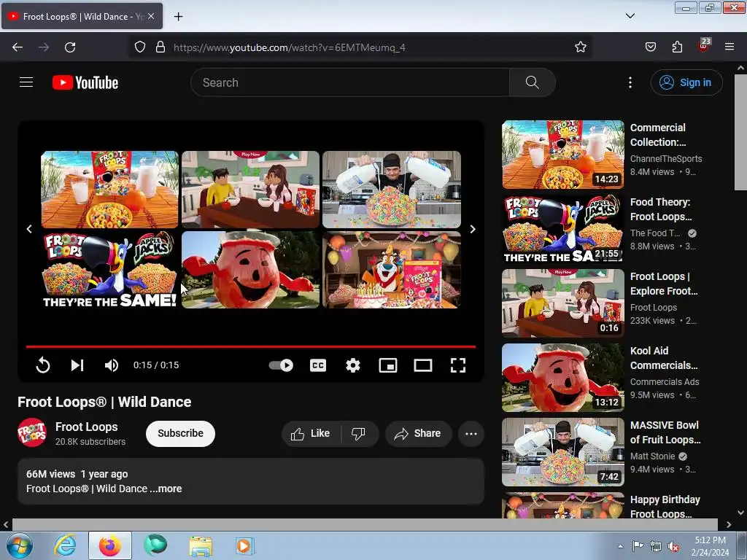Open Happy Birthday Froot Loops video title
This screenshot has width=747, height=560.
[665, 507]
